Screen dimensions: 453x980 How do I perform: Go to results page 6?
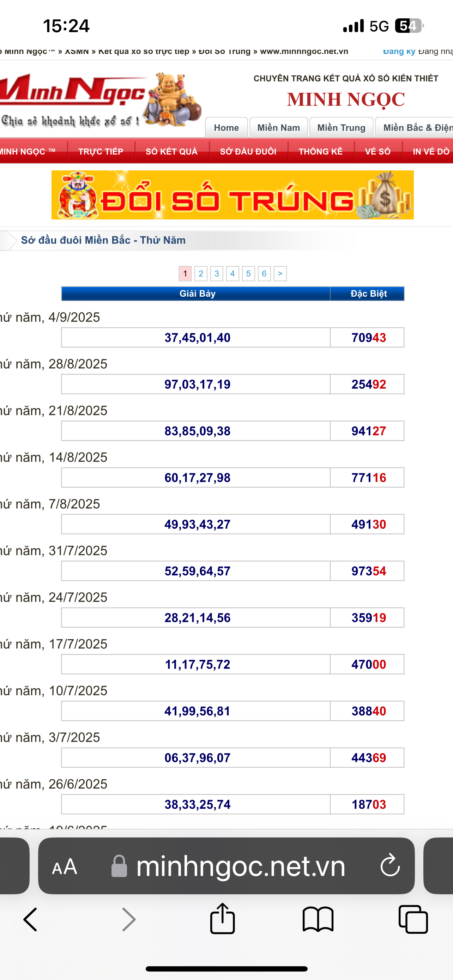pyautogui.click(x=264, y=273)
